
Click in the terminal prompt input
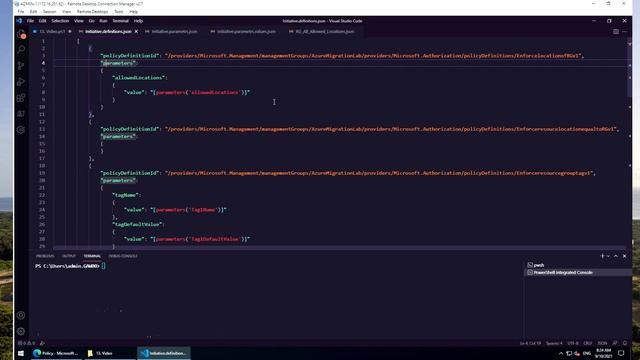pyautogui.click(x=104, y=266)
